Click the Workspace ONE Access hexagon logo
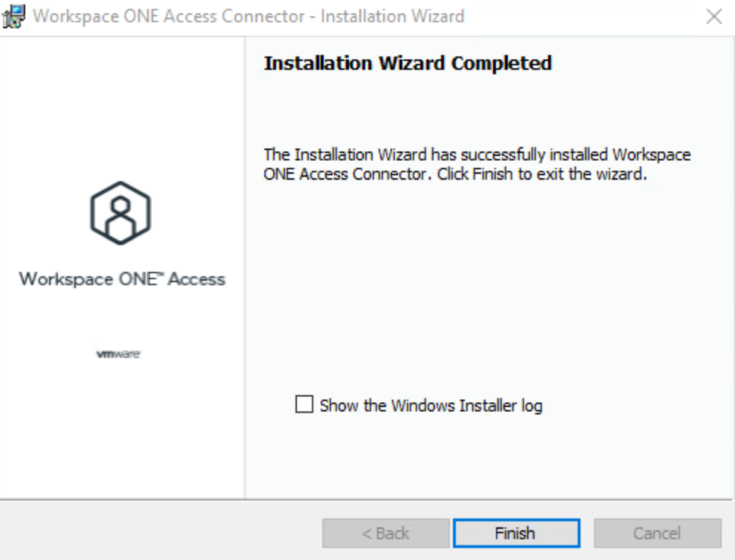The width and height of the screenshot is (735, 560). point(120,212)
